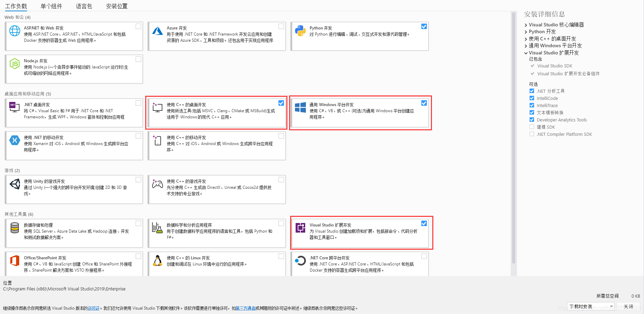This screenshot has height=314, width=644.
Task: Click the Python development snake icon
Action: (300, 31)
